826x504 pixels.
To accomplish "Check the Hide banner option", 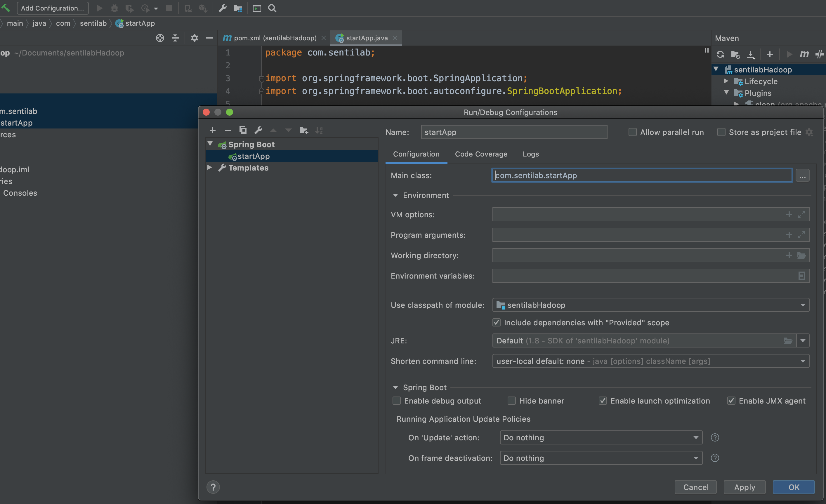I will coord(511,401).
